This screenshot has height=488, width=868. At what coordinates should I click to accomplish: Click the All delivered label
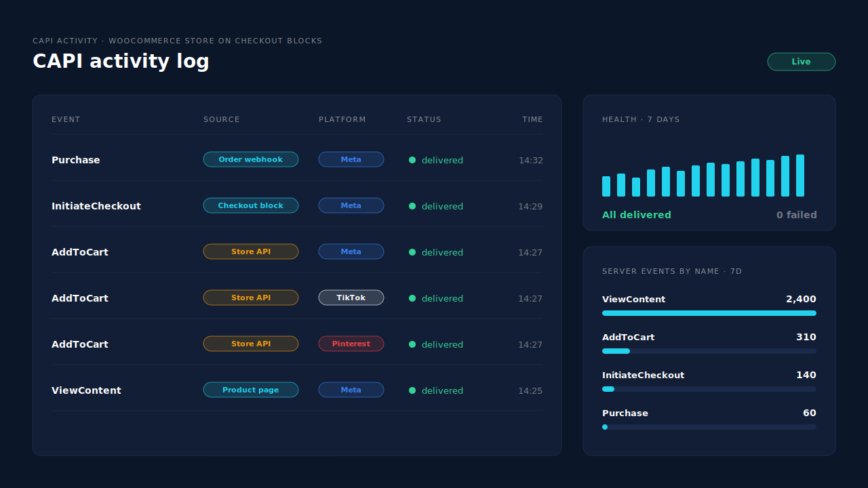pos(637,215)
